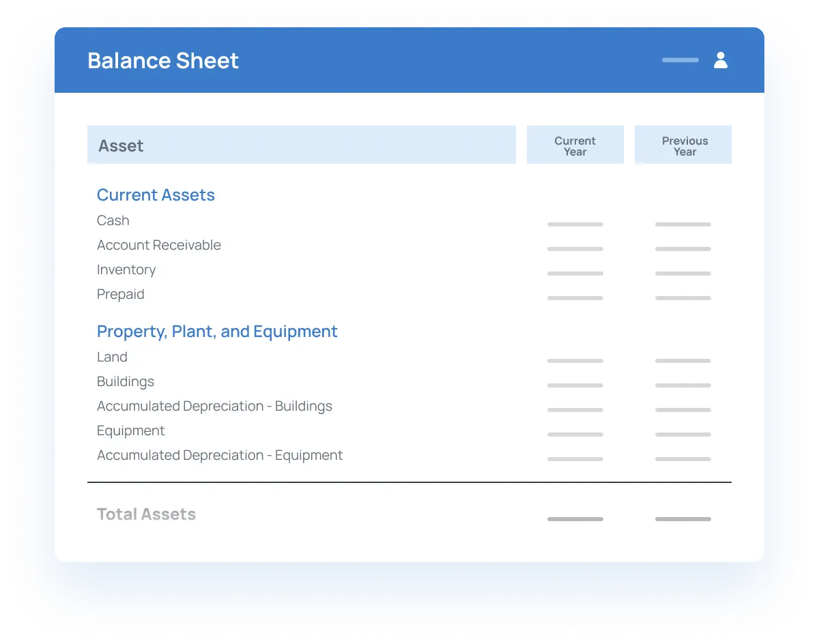Image resolution: width=819 pixels, height=644 pixels.
Task: Click the Accumulated Depreciation - Buildings label
Action: pyautogui.click(x=214, y=406)
